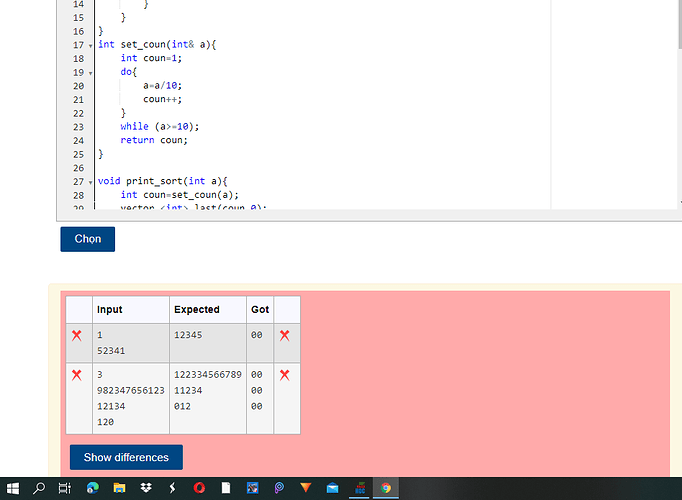Click expected value 122334566789
The image size is (682, 500).
207,375
